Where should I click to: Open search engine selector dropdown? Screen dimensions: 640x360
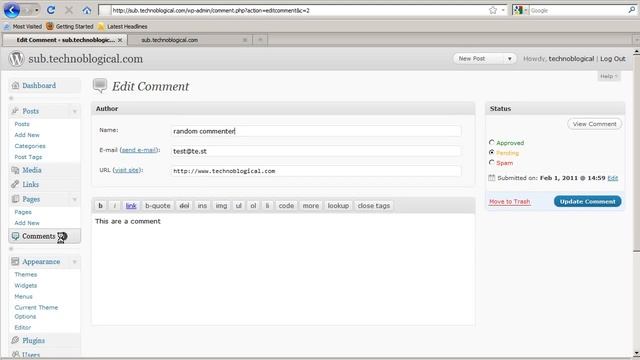pyautogui.click(x=526, y=10)
